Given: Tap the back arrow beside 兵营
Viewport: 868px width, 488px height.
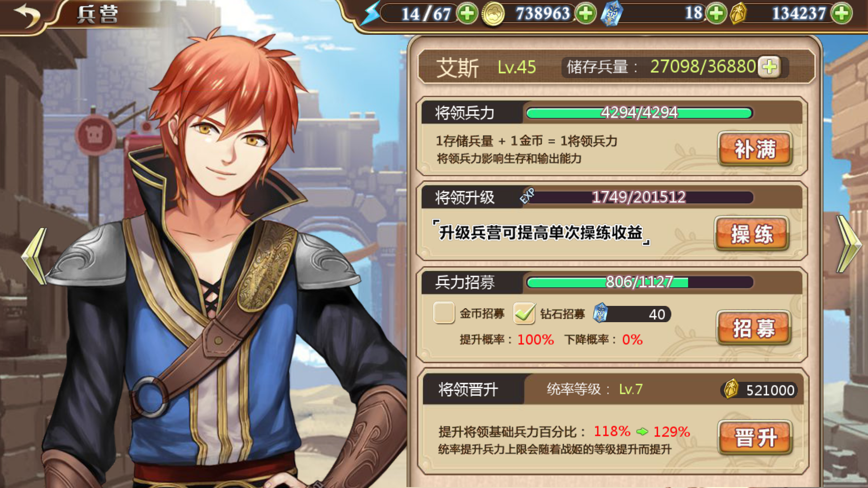Looking at the screenshot, I should (26, 15).
